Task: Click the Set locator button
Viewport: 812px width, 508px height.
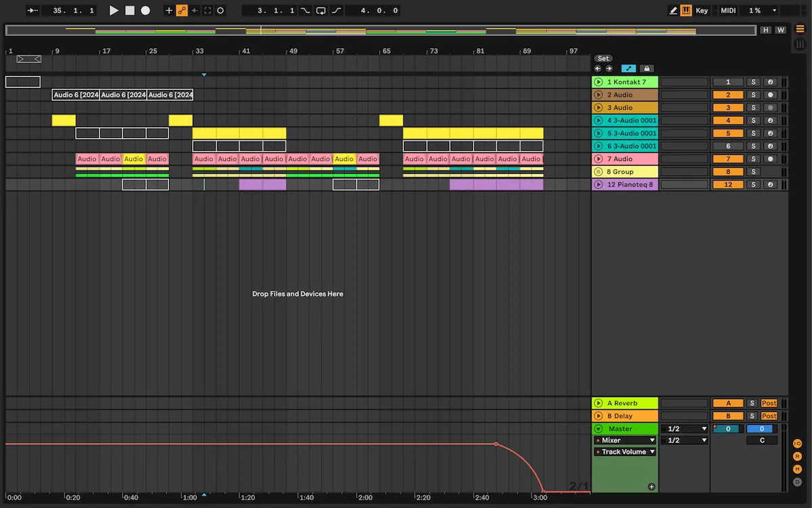Action: pyautogui.click(x=603, y=59)
